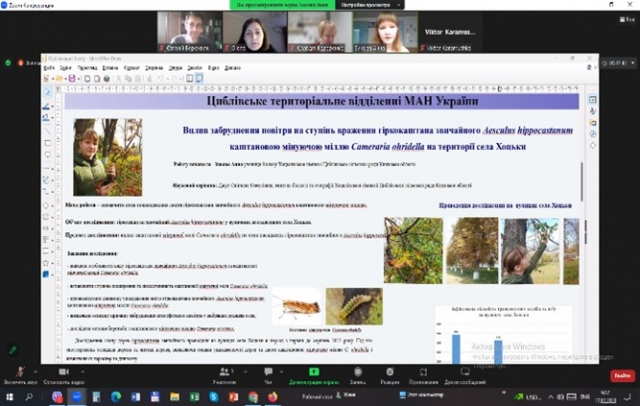640x406 pixels.
Task: Open the Чат chat panel
Action: tap(268, 375)
